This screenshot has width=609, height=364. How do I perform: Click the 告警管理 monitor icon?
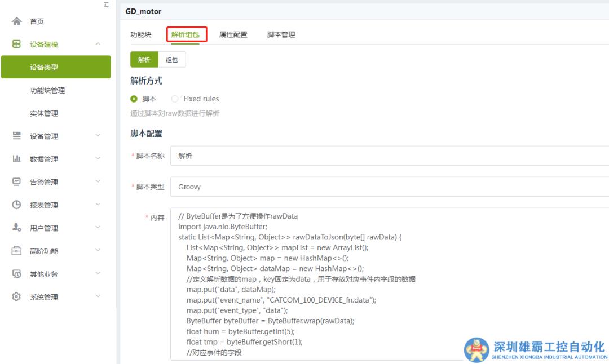[16, 182]
